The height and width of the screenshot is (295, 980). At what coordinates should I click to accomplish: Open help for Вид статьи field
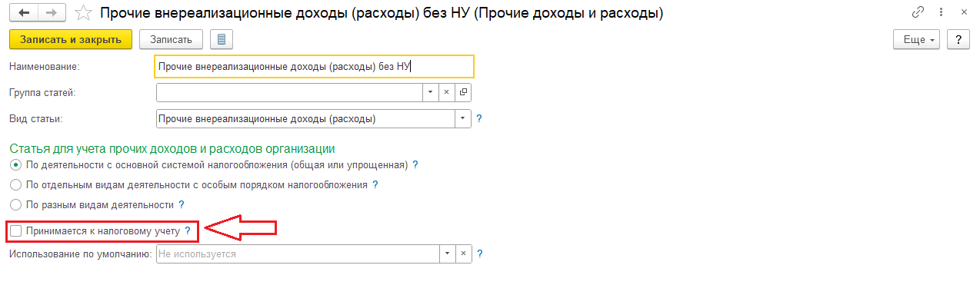tap(479, 119)
